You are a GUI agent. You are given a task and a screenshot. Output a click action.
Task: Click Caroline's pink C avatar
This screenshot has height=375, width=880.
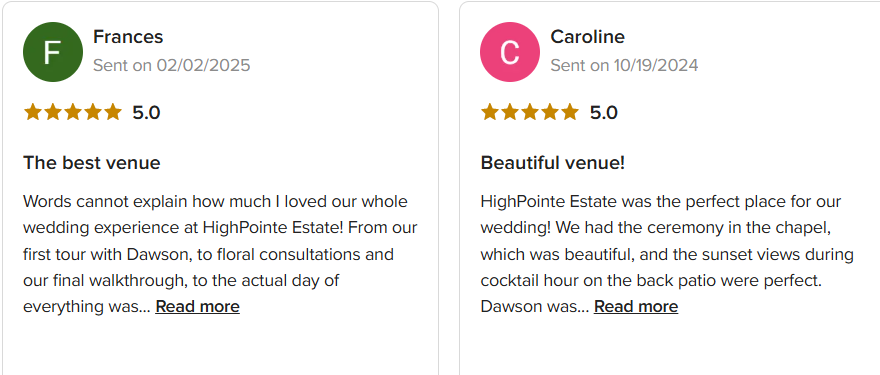510,52
